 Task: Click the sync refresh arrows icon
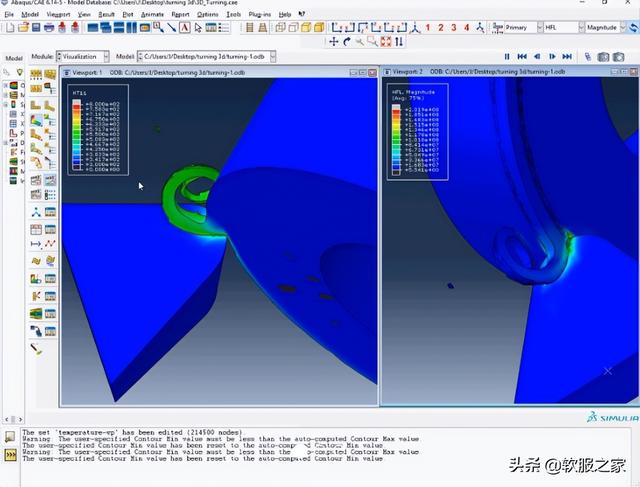633,28
